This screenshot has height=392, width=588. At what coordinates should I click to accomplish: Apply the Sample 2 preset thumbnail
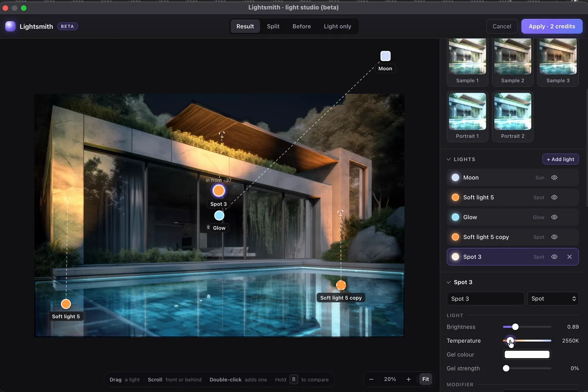click(513, 62)
